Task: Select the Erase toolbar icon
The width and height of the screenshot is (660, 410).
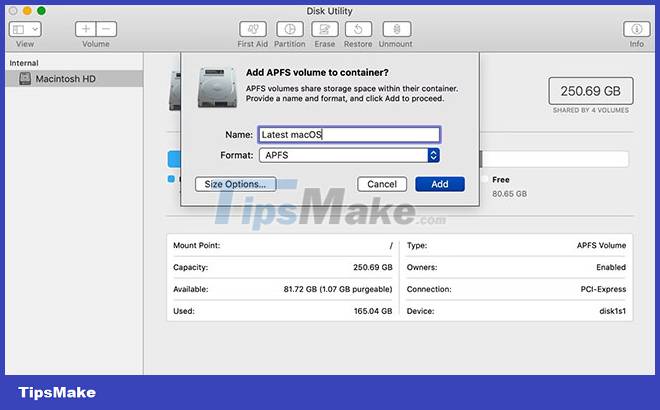Action: [x=325, y=29]
